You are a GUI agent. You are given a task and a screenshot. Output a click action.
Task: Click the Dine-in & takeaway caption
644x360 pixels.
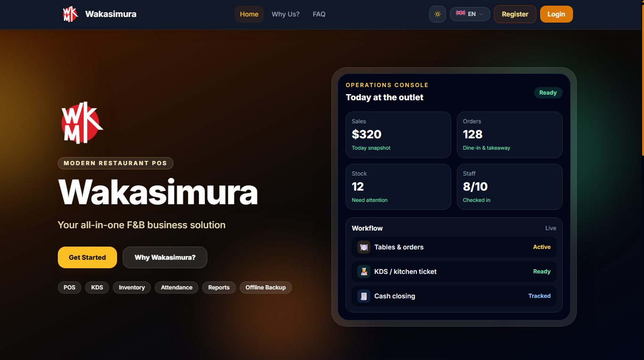(487, 148)
